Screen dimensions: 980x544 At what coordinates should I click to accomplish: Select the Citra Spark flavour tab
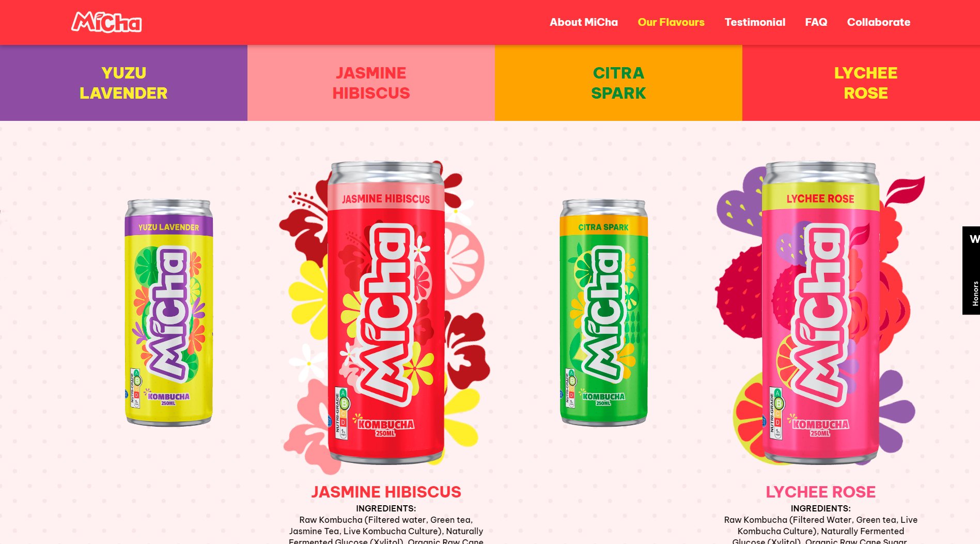pyautogui.click(x=618, y=83)
